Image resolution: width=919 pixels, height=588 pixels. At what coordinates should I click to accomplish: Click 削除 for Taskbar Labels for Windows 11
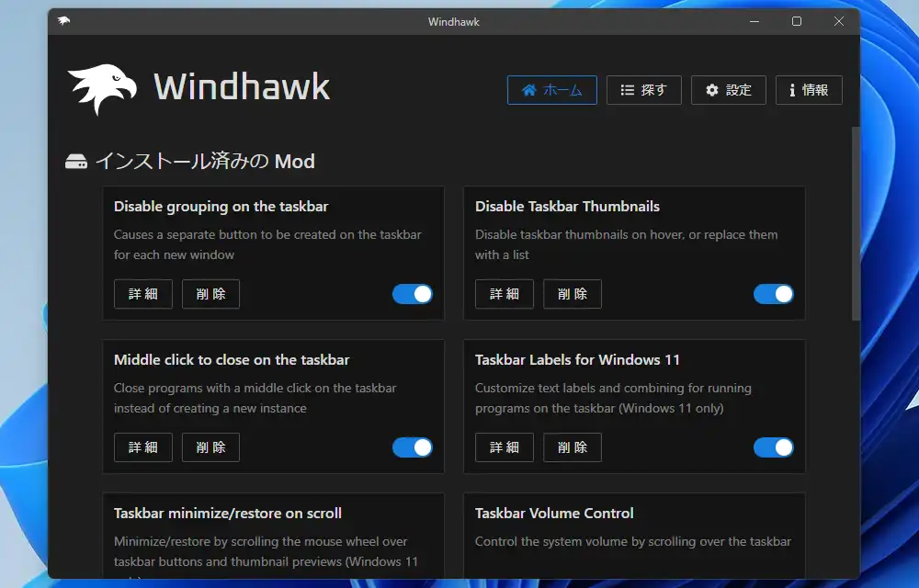(x=573, y=447)
